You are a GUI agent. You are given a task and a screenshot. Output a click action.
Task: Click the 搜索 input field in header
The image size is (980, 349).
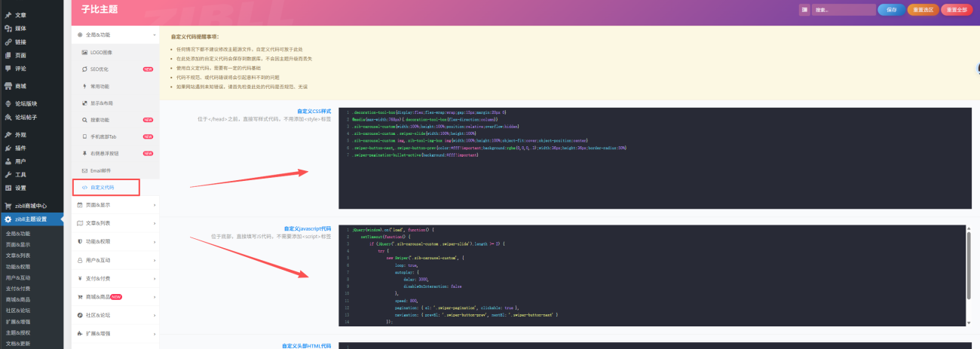[x=843, y=10]
